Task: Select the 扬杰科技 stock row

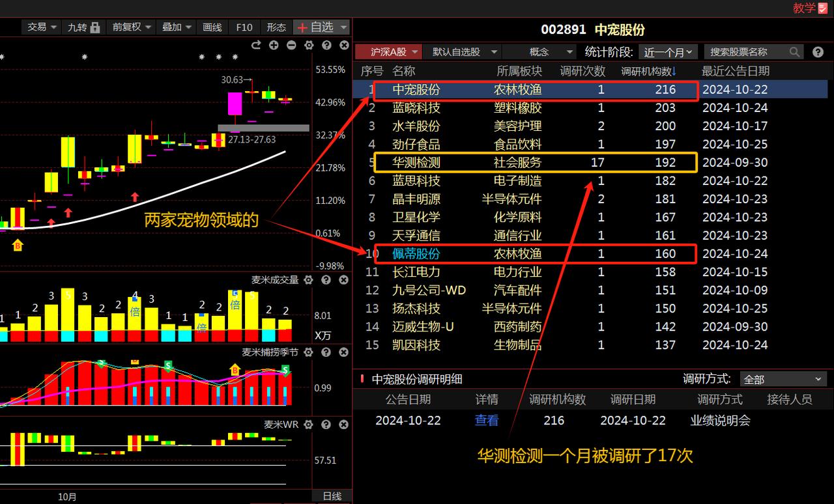Action: [x=590, y=309]
